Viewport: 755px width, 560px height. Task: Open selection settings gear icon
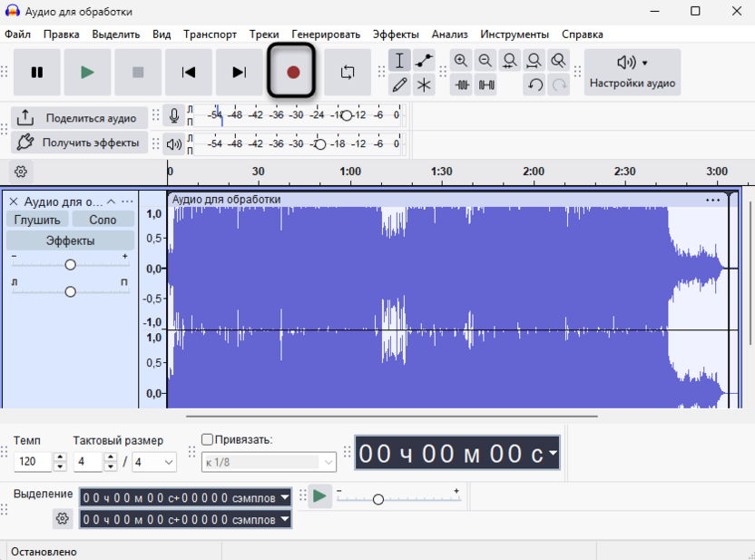pyautogui.click(x=62, y=518)
